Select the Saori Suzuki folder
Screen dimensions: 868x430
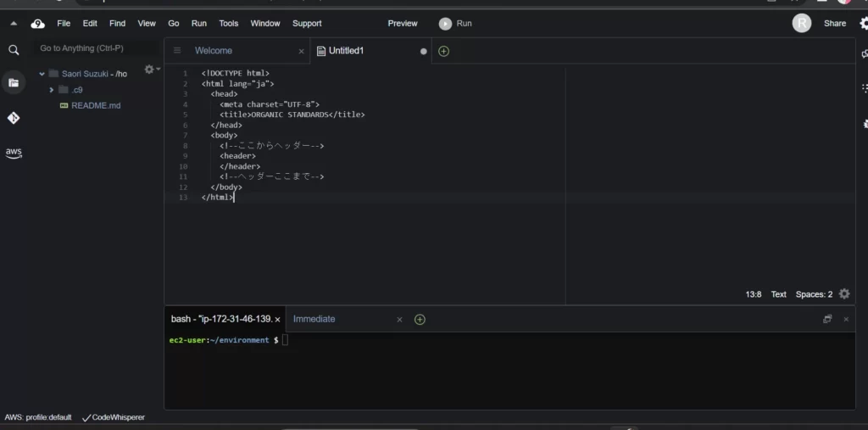(x=86, y=74)
